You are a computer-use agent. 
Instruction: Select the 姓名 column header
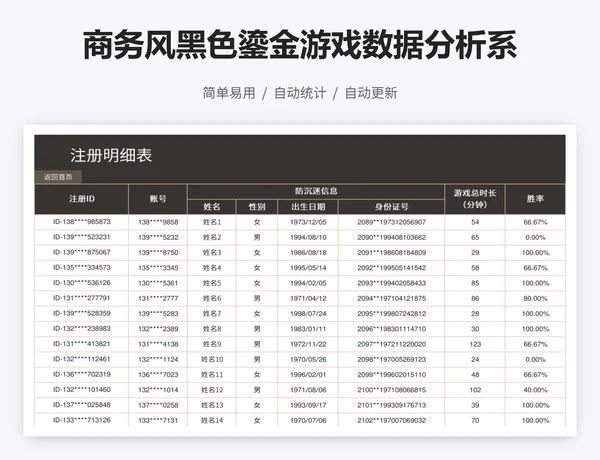(x=212, y=207)
